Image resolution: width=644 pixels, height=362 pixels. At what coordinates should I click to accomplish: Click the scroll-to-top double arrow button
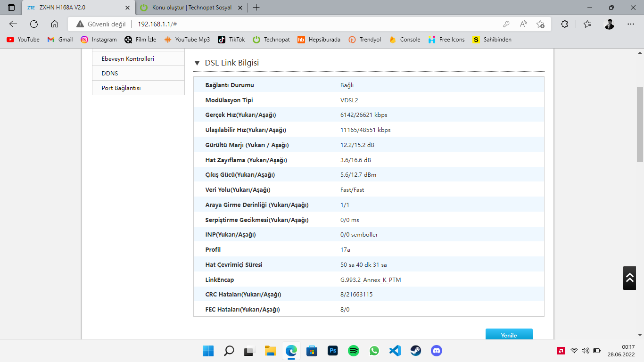click(629, 278)
